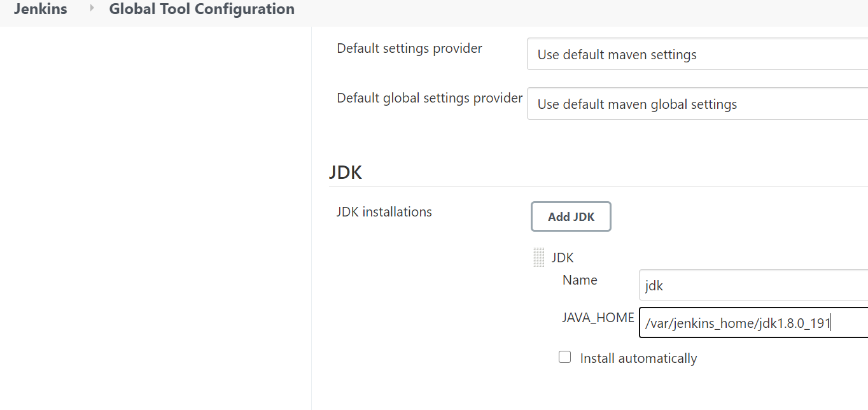Grab the JDK installation drag handle icon
The height and width of the screenshot is (410, 868).
pyautogui.click(x=539, y=258)
